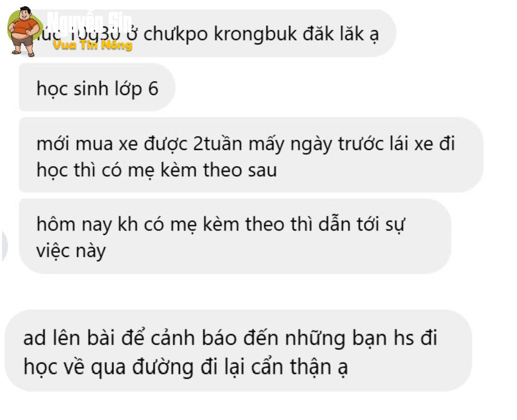Click the white "Nguyễn Sin" watermark text
The height and width of the screenshot is (420, 517).
click(x=89, y=23)
